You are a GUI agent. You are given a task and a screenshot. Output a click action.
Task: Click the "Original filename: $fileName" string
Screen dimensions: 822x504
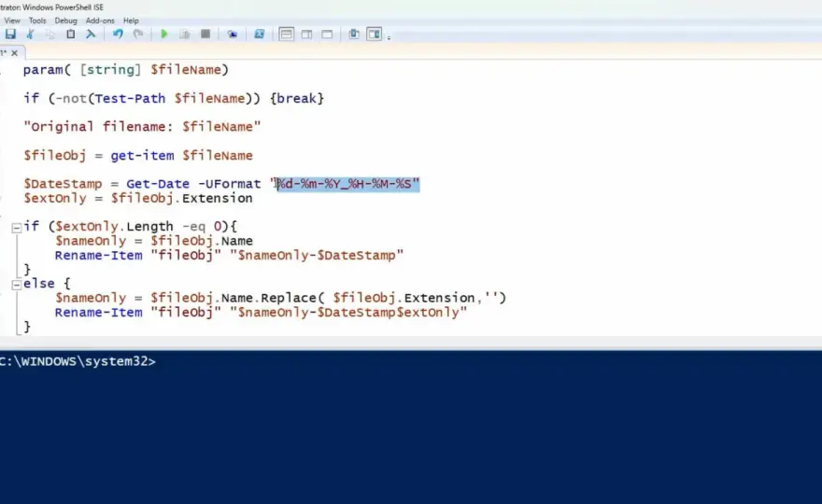tap(142, 127)
